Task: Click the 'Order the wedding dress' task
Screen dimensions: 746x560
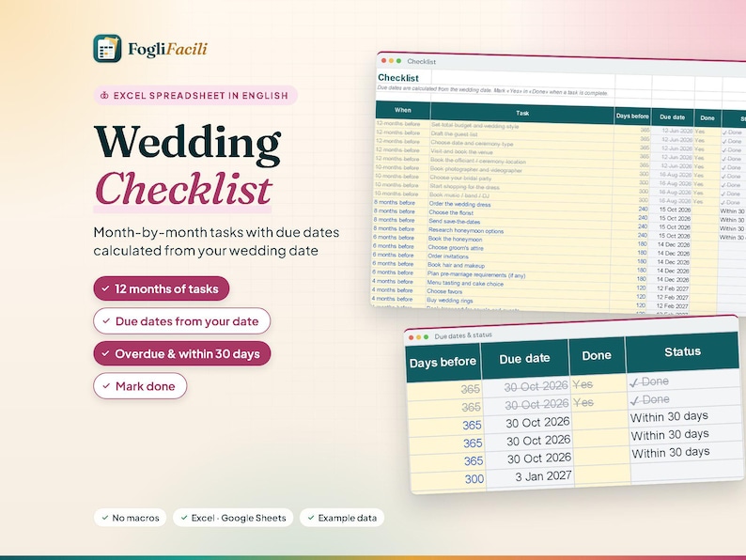Action: pos(459,204)
